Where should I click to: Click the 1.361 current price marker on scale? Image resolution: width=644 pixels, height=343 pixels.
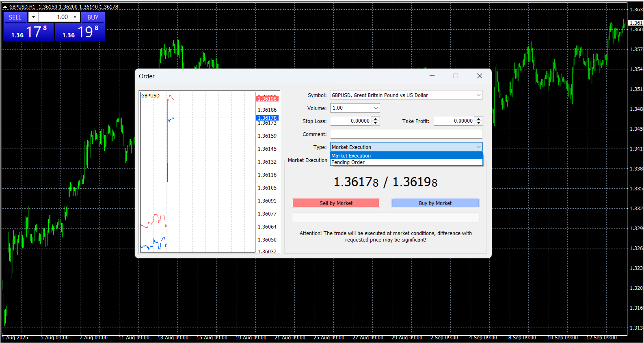[635, 23]
